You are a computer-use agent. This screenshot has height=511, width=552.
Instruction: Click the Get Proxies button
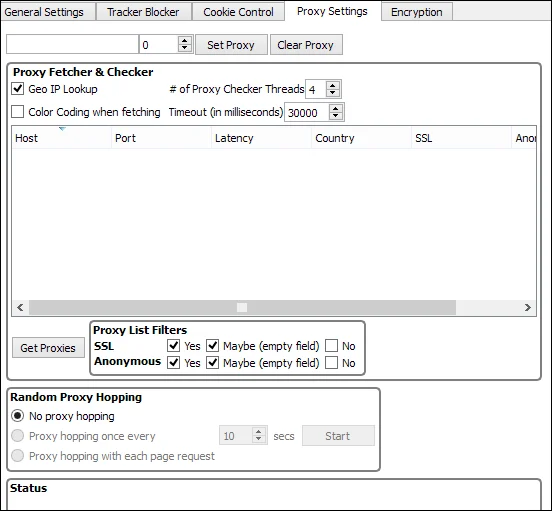pos(48,348)
